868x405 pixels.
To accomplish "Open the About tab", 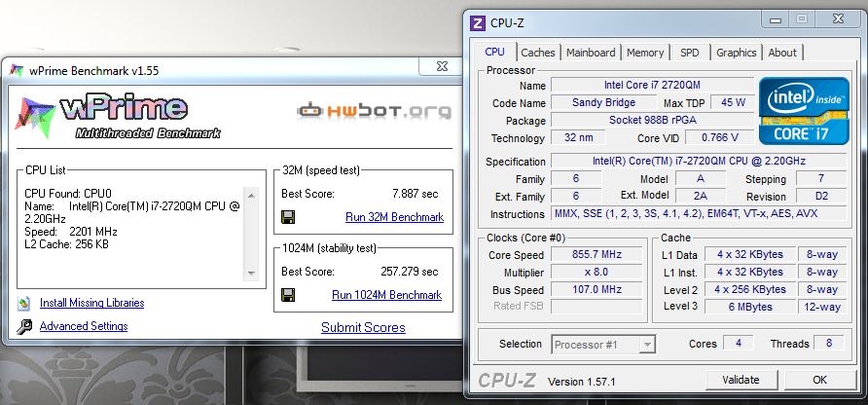I will [782, 53].
